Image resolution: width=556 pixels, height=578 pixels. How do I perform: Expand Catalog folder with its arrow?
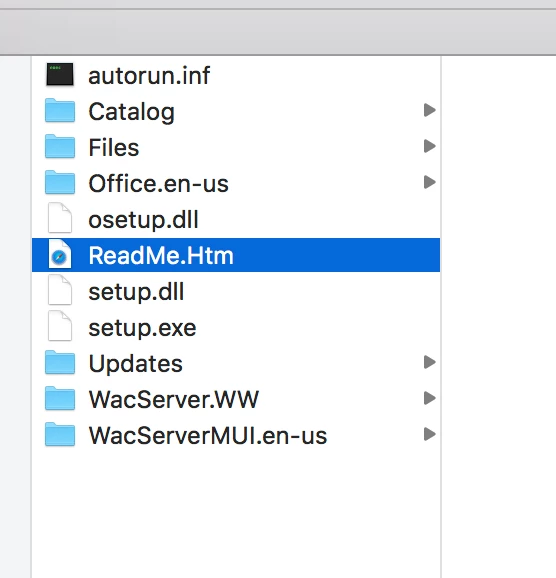tap(430, 110)
